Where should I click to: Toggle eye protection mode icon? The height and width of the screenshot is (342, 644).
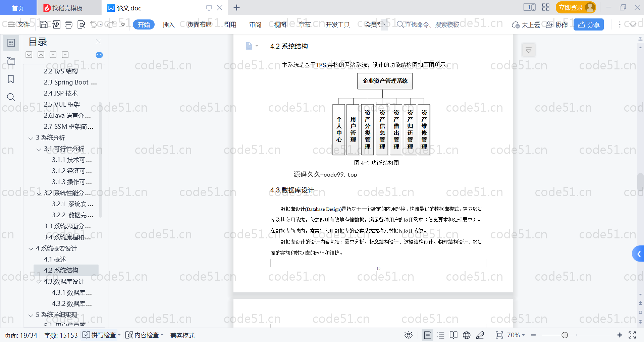408,335
